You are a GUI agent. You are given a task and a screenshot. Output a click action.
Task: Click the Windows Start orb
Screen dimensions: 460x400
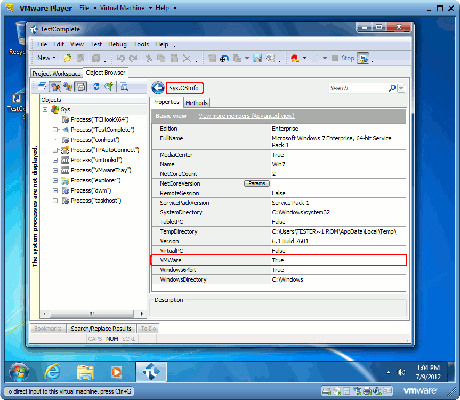pos(19,372)
